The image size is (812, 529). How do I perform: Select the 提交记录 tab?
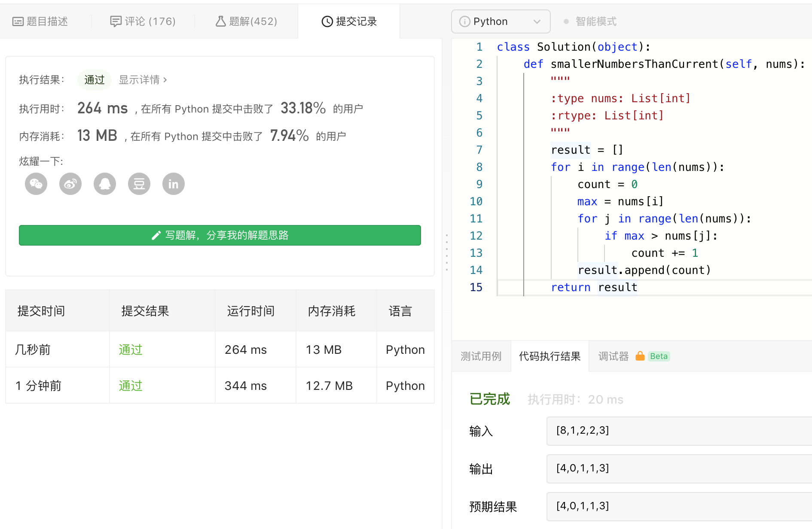349,21
